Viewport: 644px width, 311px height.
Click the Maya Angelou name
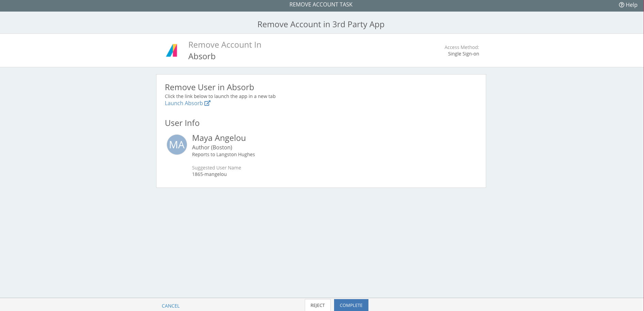coord(219,138)
